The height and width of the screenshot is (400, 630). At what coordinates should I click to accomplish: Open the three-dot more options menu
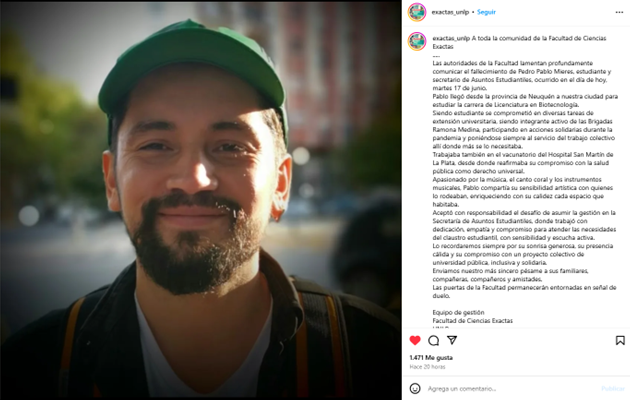click(619, 12)
